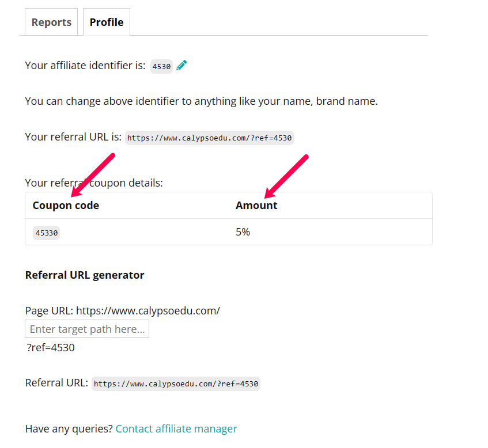Click the 'You can change above identifier' sentence
The image size is (488, 448).
point(201,101)
